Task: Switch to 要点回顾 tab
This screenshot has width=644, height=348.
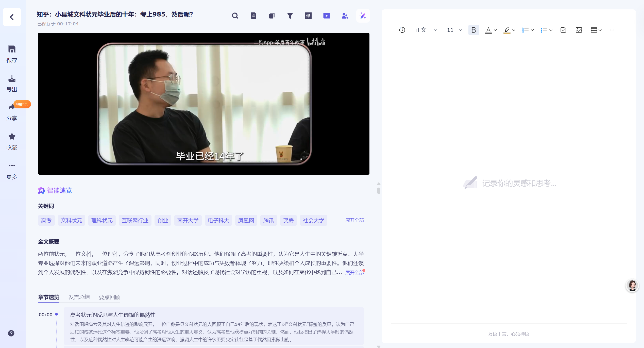Action: (x=109, y=297)
